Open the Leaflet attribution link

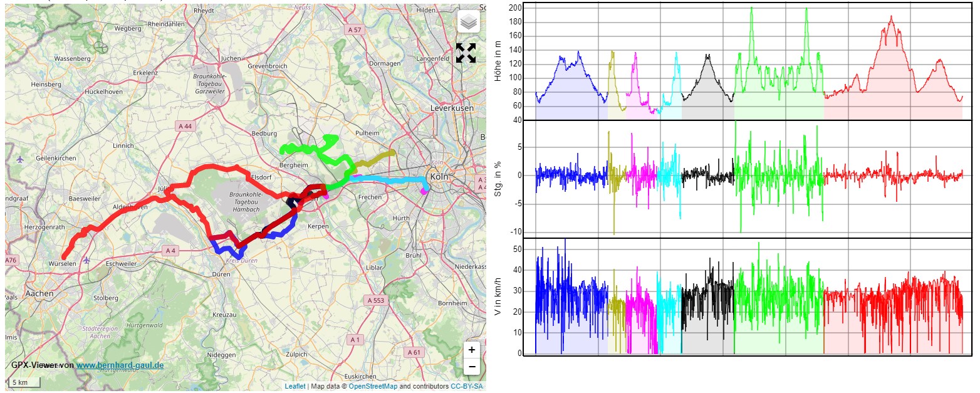tap(295, 386)
